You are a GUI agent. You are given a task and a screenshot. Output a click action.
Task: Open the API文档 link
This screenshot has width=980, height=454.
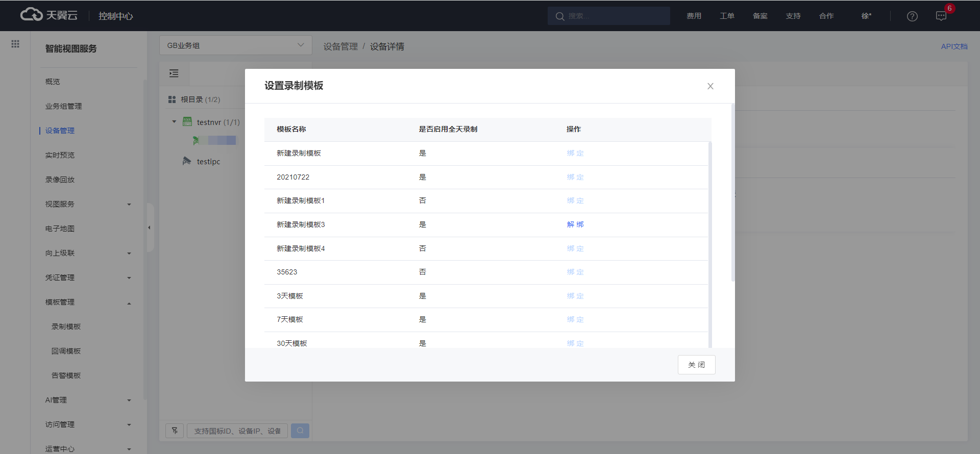click(x=954, y=46)
